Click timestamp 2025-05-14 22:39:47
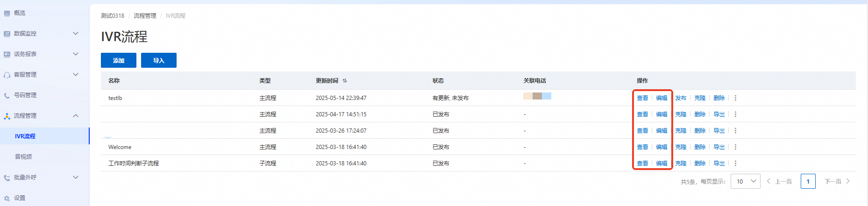 341,98
